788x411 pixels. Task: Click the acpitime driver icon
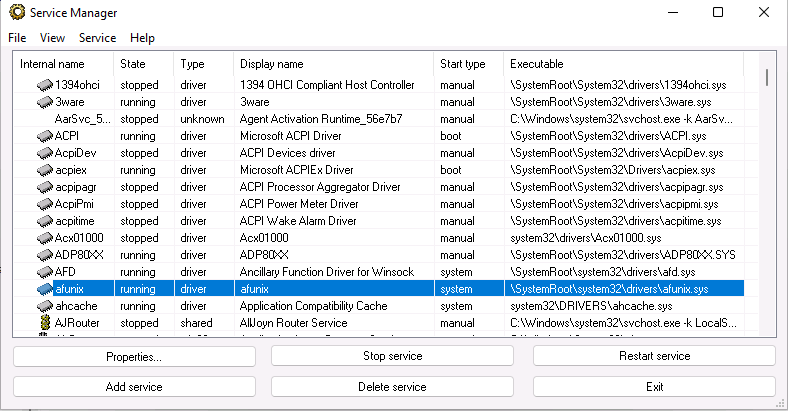point(44,221)
